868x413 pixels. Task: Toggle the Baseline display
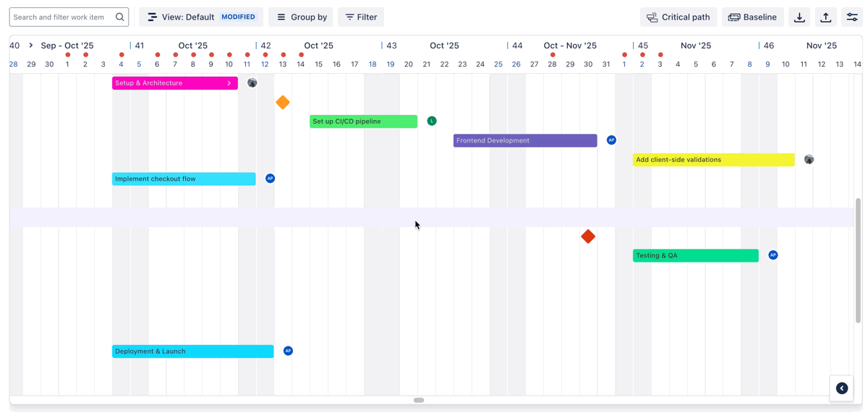(x=752, y=17)
